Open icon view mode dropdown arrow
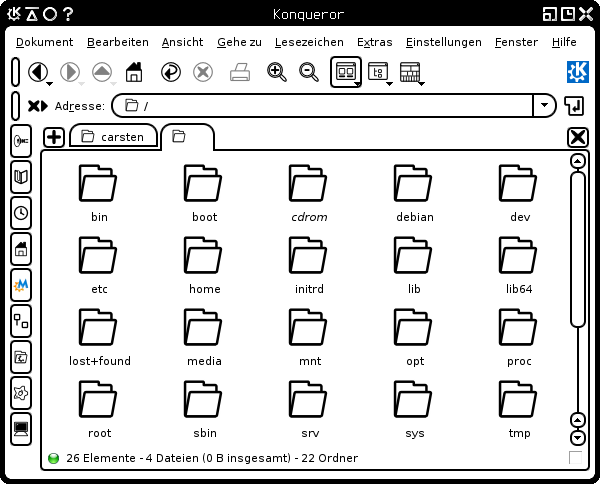Screen dimensions: 600x484 pyautogui.click(x=357, y=83)
